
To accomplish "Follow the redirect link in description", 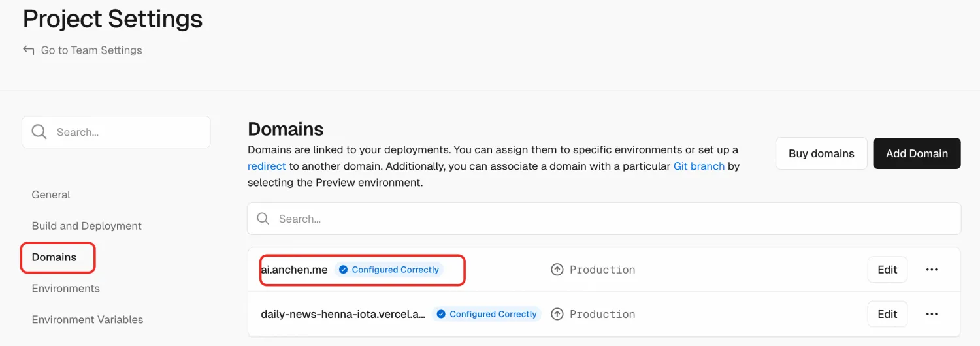I will 267,166.
